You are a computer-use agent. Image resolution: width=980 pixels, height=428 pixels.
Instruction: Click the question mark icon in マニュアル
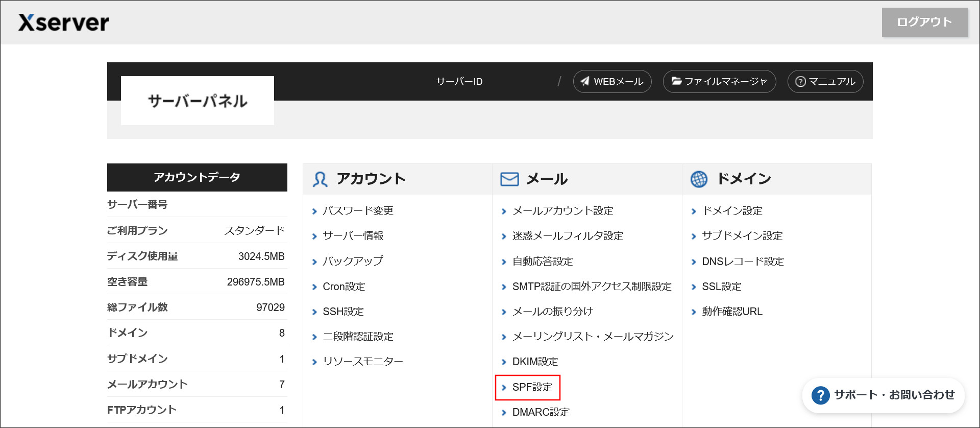point(800,82)
